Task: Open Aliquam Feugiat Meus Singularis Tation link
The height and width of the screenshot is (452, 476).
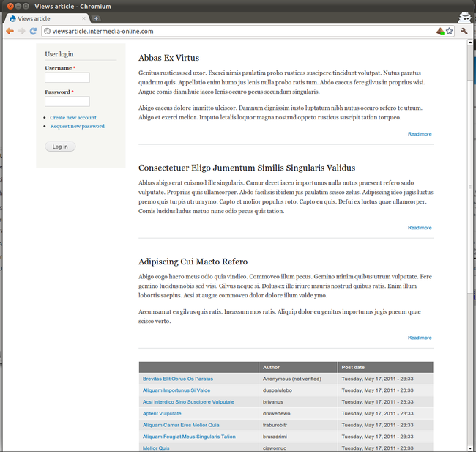Action: point(189,437)
